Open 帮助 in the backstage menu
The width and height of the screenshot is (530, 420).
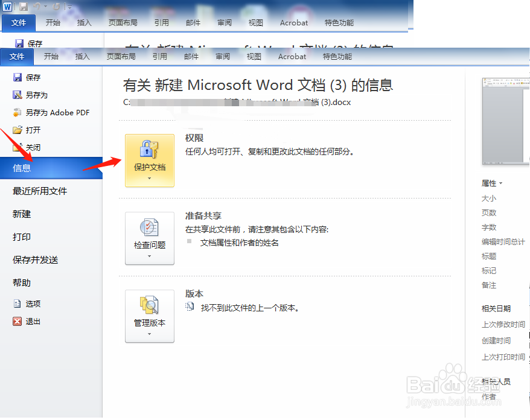pyautogui.click(x=22, y=283)
